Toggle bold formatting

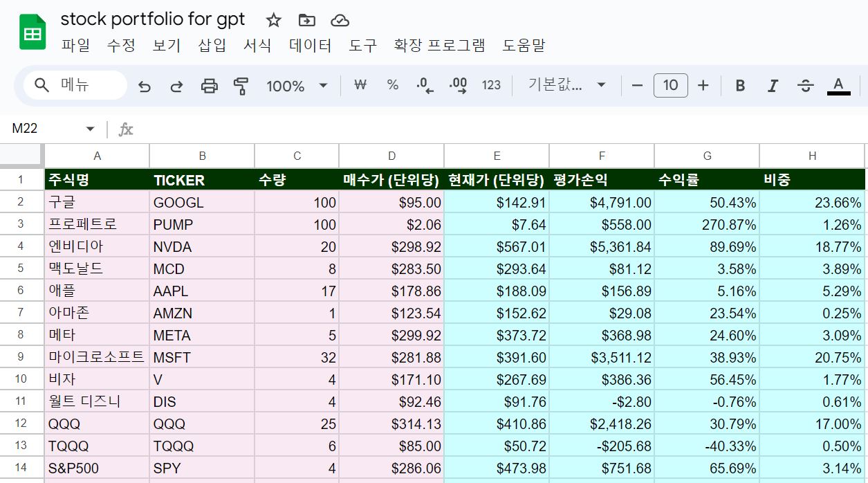[x=740, y=85]
